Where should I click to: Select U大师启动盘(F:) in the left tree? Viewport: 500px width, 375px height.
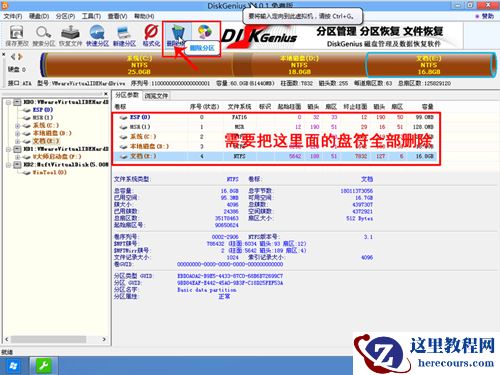[57, 157]
